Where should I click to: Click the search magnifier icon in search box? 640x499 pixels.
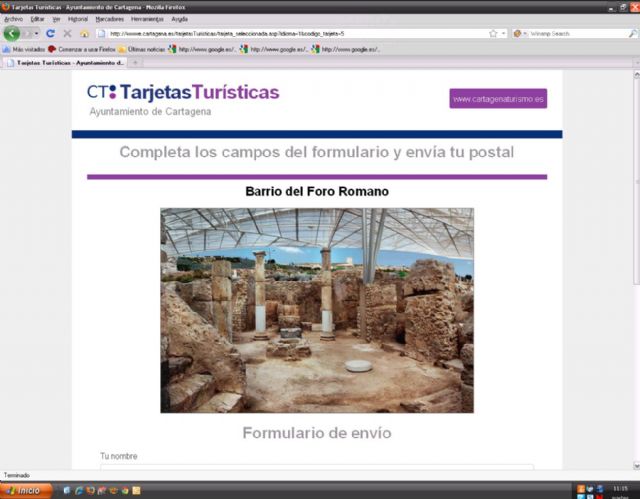[x=632, y=33]
